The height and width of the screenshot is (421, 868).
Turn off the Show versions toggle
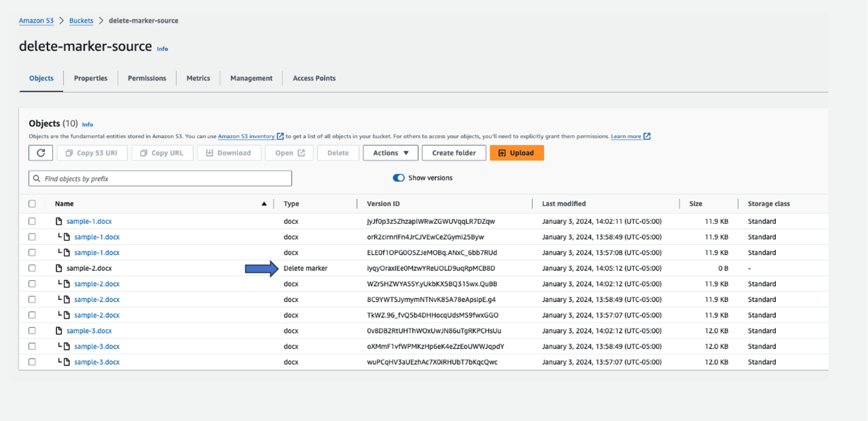point(398,178)
